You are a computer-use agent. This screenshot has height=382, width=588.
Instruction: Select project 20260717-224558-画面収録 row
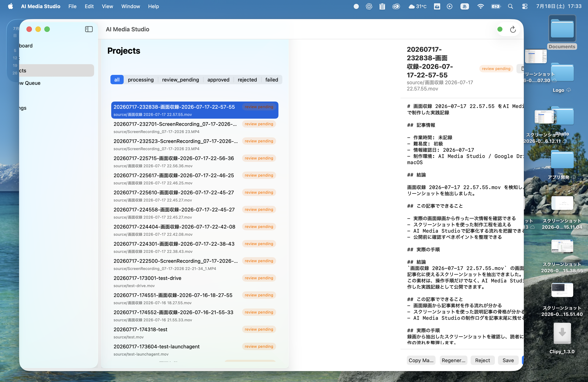(x=195, y=213)
